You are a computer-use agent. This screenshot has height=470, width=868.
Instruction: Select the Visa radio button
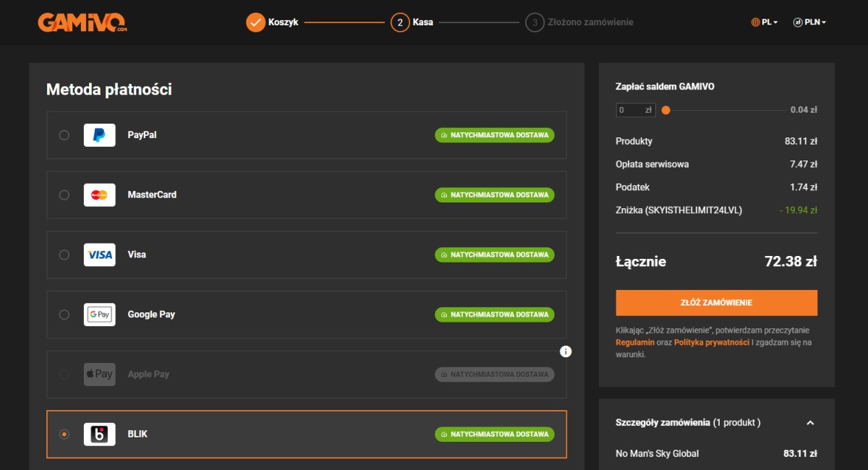(64, 255)
